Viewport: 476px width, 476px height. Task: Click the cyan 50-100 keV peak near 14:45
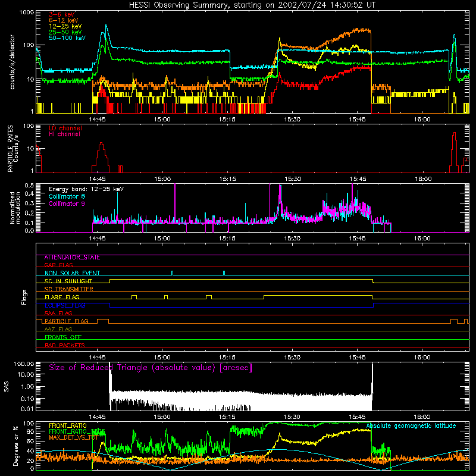coord(106,26)
